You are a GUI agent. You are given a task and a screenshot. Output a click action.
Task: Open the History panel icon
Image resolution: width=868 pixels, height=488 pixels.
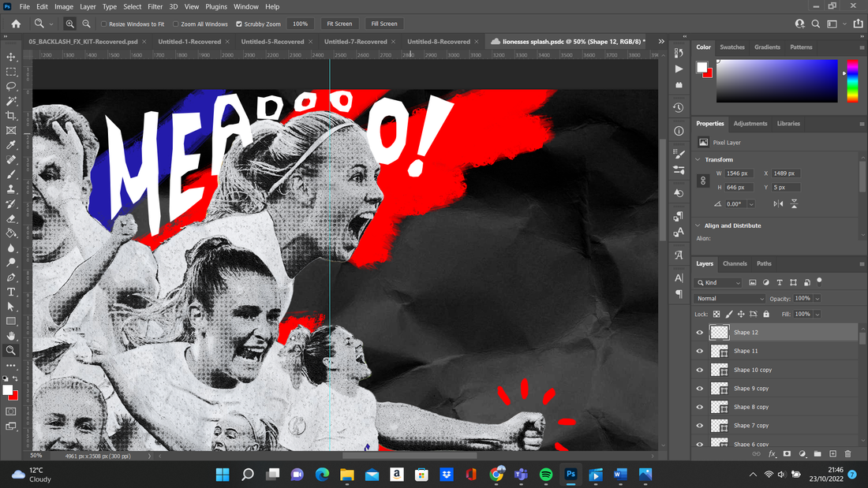click(679, 108)
